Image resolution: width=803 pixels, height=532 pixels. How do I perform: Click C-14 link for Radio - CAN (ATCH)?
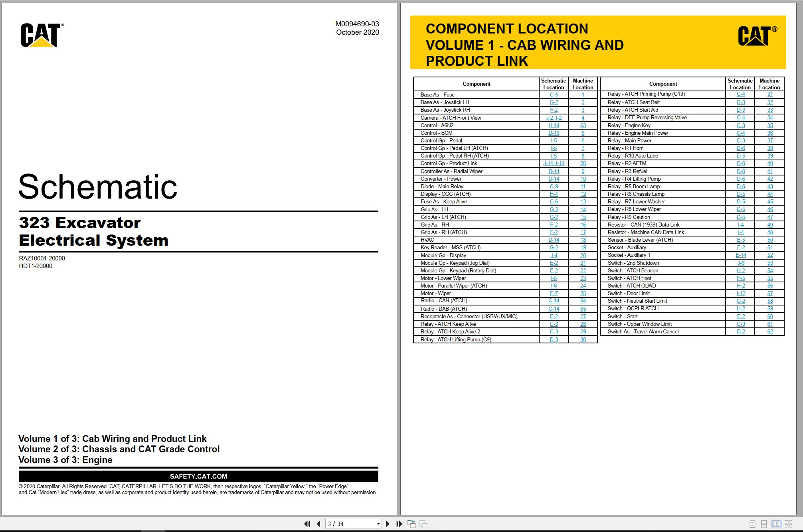(x=554, y=301)
